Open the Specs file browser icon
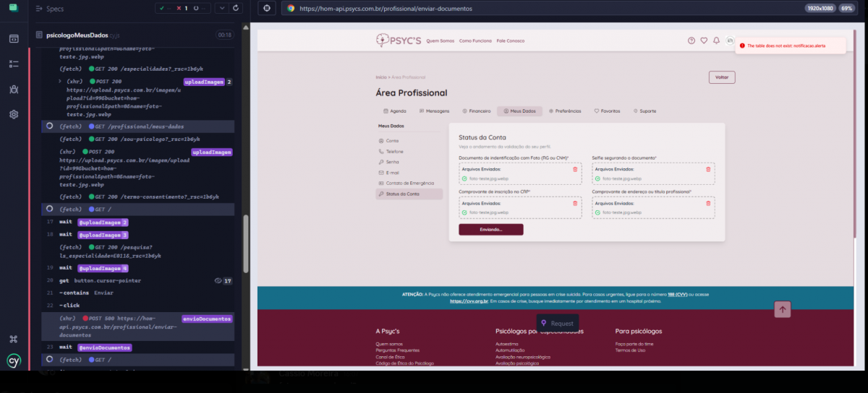868x393 pixels. point(14,38)
